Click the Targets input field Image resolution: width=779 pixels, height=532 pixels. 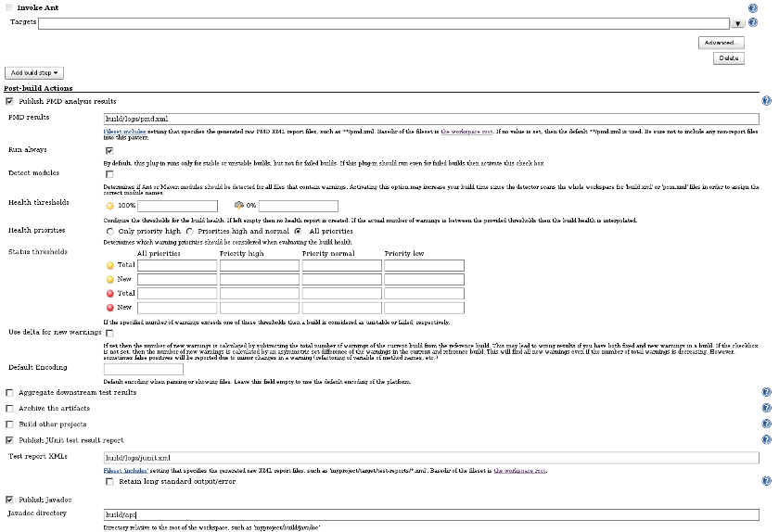(x=384, y=23)
